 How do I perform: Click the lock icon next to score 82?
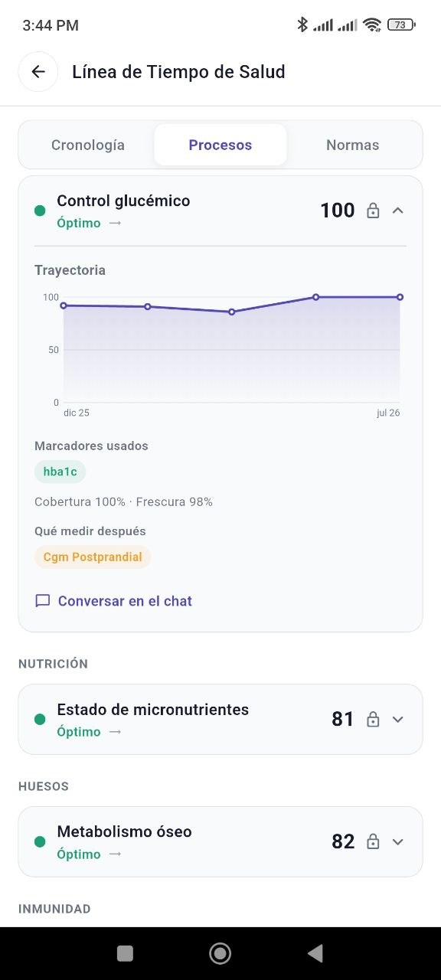click(373, 841)
